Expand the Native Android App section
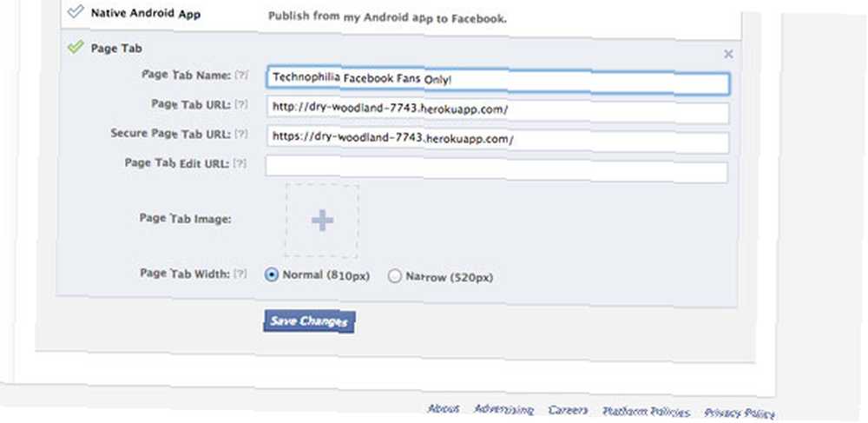The height and width of the screenshot is (423, 868). [146, 13]
